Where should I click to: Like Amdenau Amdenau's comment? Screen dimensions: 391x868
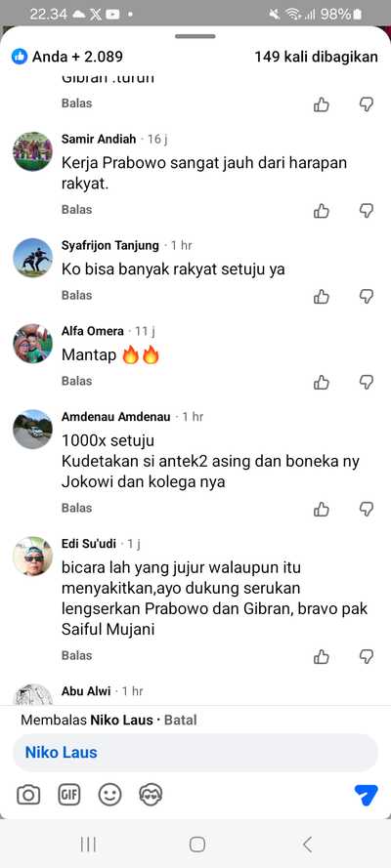point(322,510)
